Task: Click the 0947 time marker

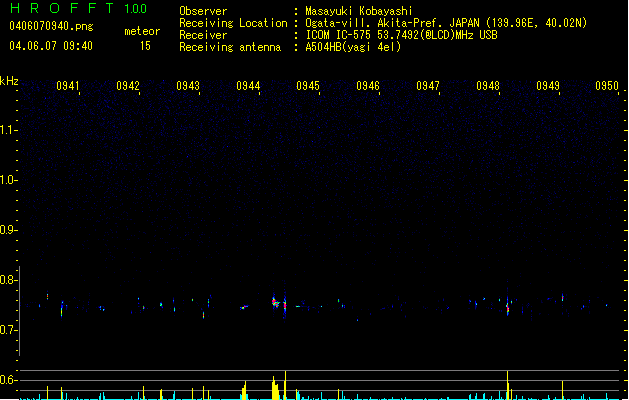Action: pyautogui.click(x=428, y=86)
